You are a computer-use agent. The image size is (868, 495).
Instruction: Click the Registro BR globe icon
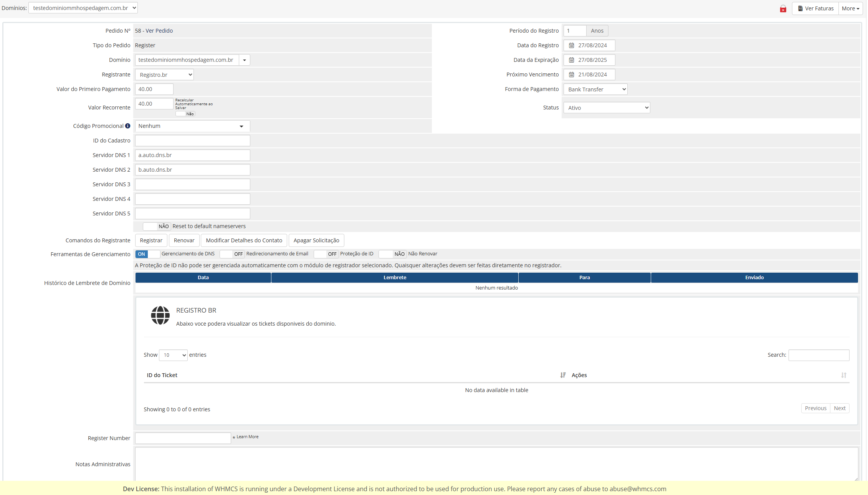[160, 315]
